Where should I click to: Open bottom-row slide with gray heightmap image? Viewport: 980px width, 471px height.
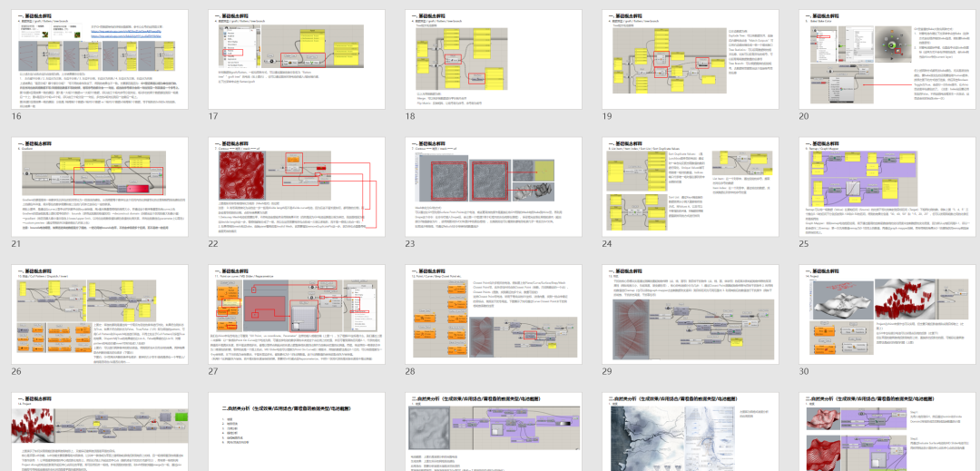click(490, 432)
